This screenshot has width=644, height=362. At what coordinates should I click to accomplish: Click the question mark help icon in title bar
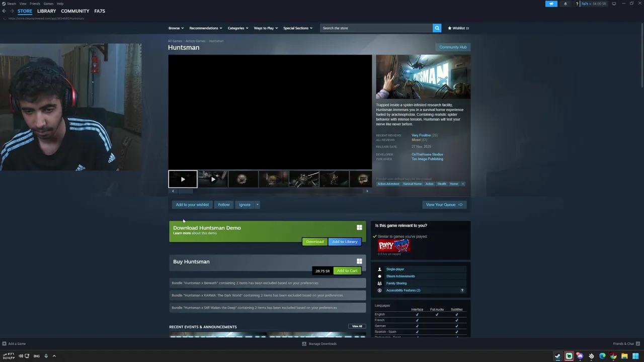click(x=577, y=4)
